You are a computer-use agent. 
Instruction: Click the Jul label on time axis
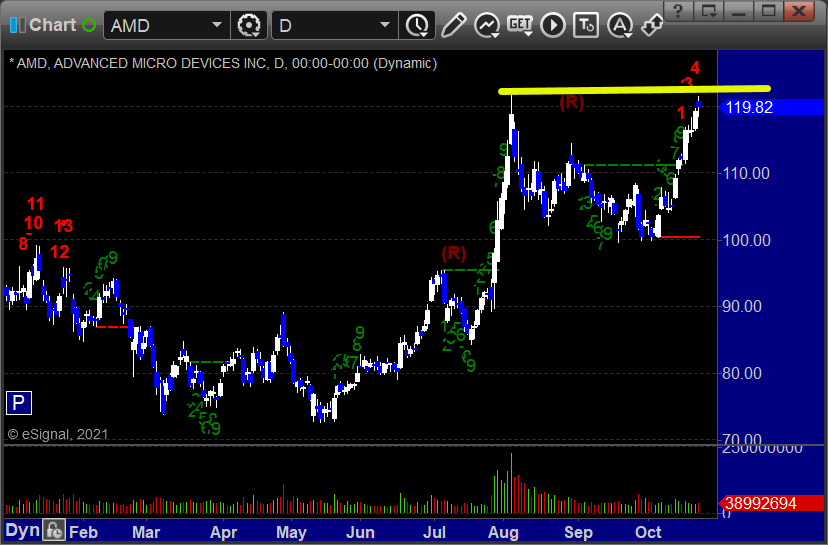434,532
